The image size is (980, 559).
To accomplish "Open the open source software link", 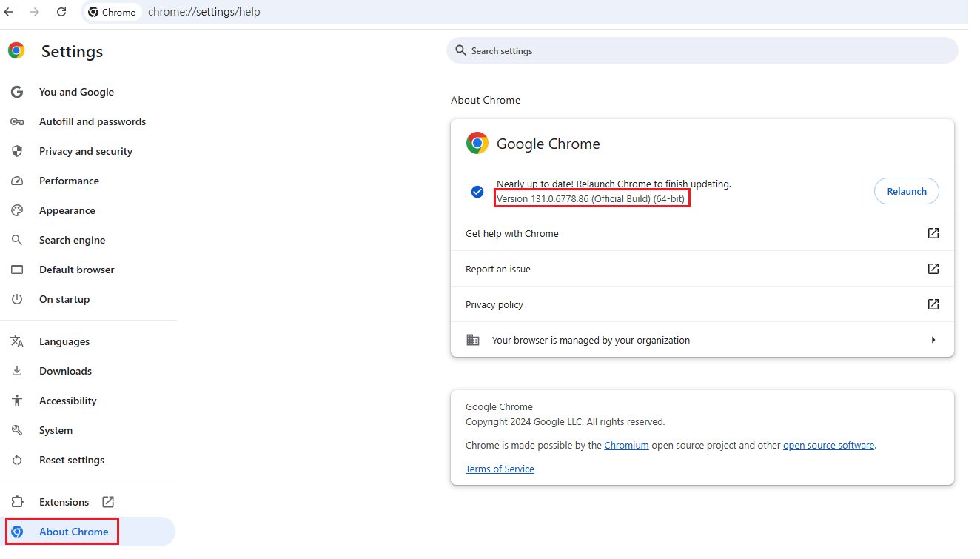I will 828,446.
